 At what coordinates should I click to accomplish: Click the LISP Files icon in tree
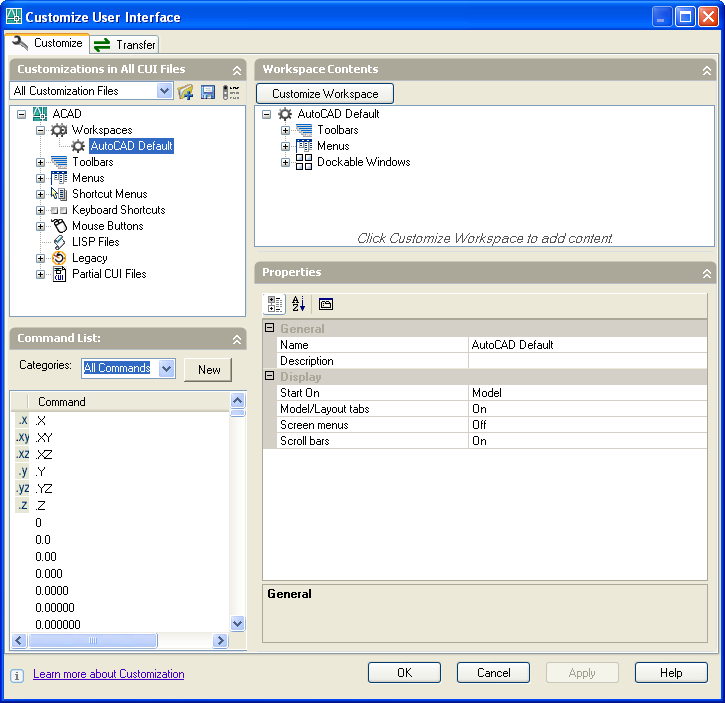point(59,242)
